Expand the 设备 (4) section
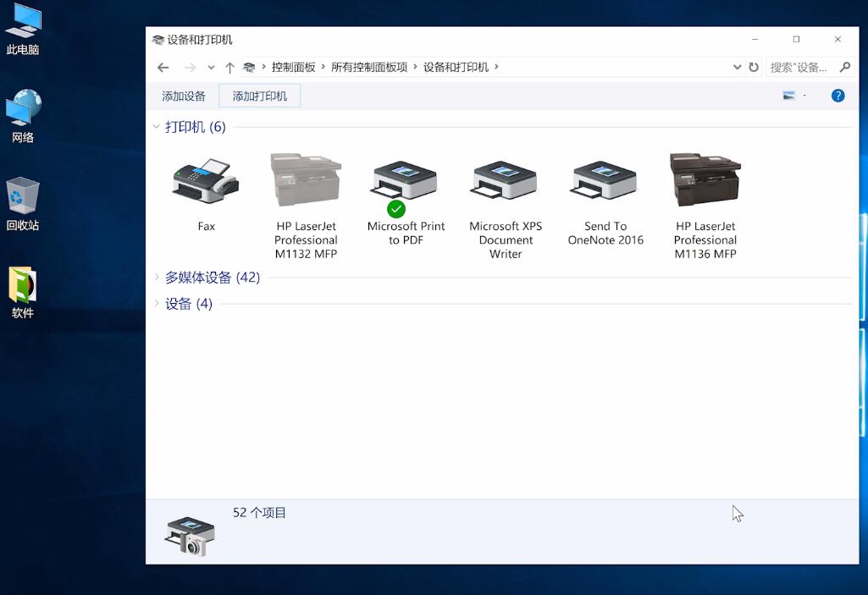Screen dimensions: 868x595 pos(157,303)
